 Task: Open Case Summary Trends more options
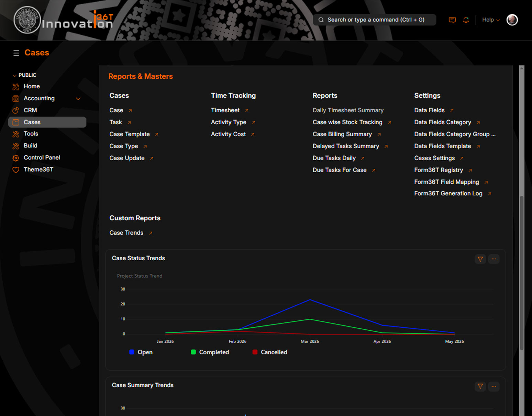point(494,386)
